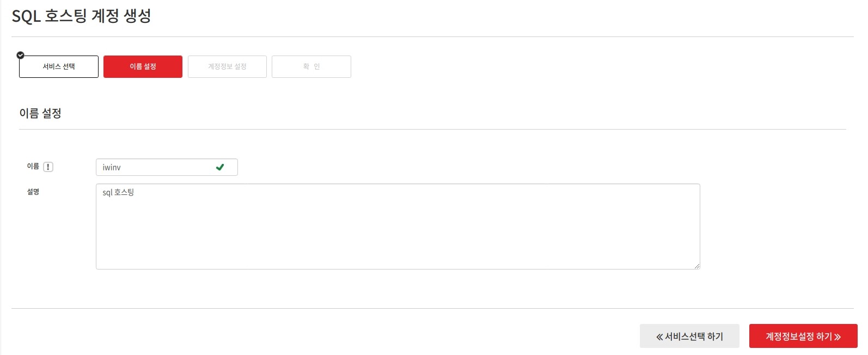Select the red 이름 설정 step
The height and width of the screenshot is (355, 868).
[x=143, y=66]
